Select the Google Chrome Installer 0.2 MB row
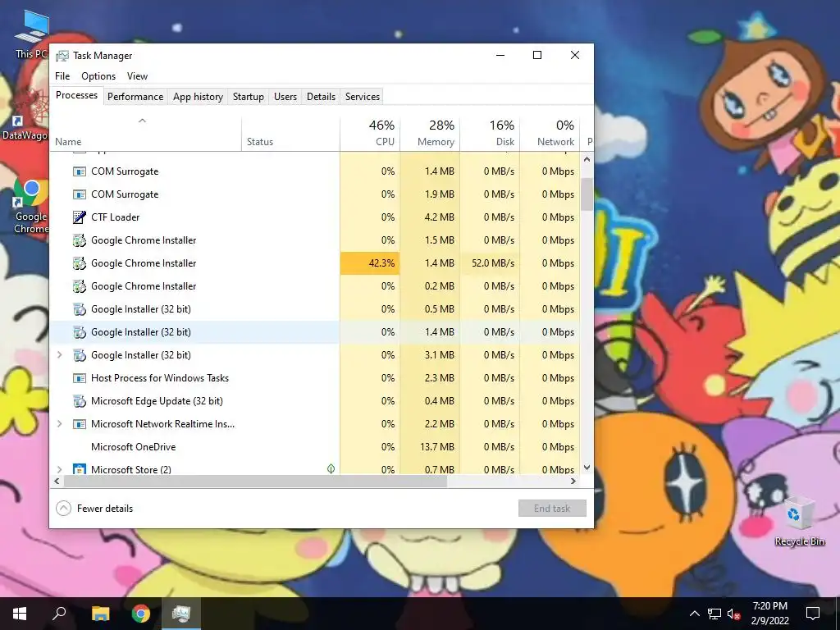 point(315,286)
